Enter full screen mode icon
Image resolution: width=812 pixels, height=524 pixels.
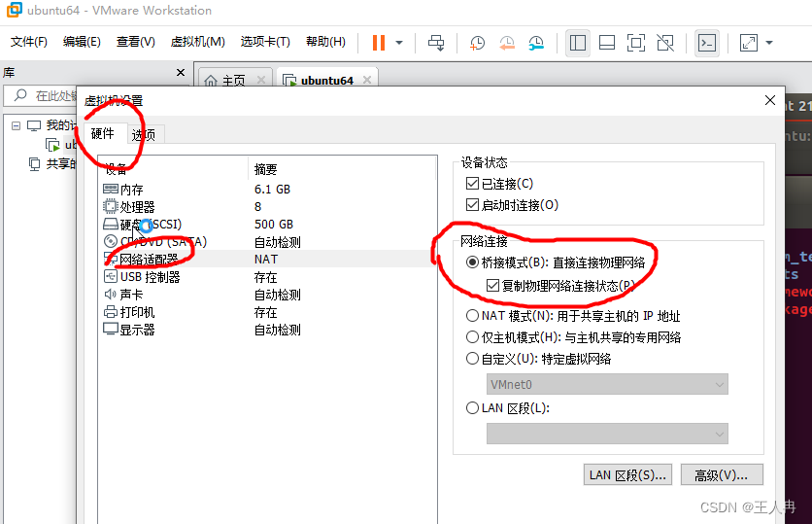(x=636, y=43)
